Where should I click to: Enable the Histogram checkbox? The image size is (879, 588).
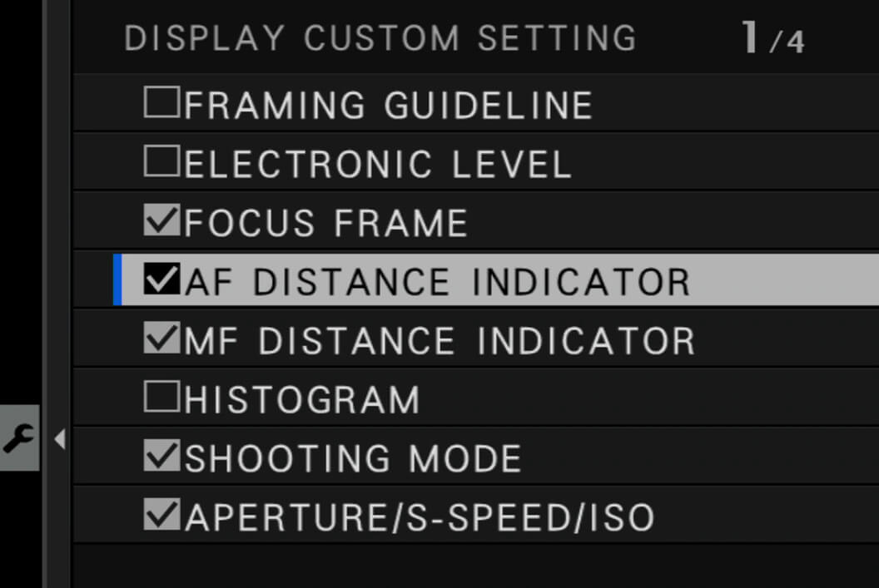coord(162,397)
